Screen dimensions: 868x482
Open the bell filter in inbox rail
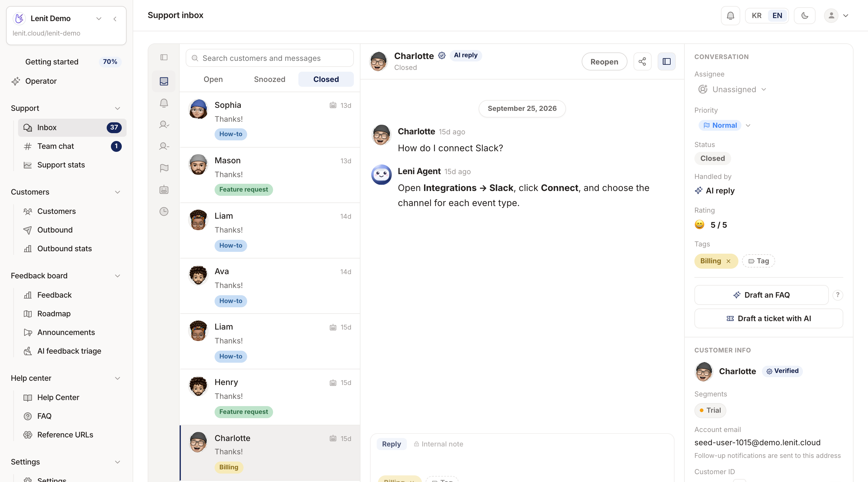(x=164, y=103)
